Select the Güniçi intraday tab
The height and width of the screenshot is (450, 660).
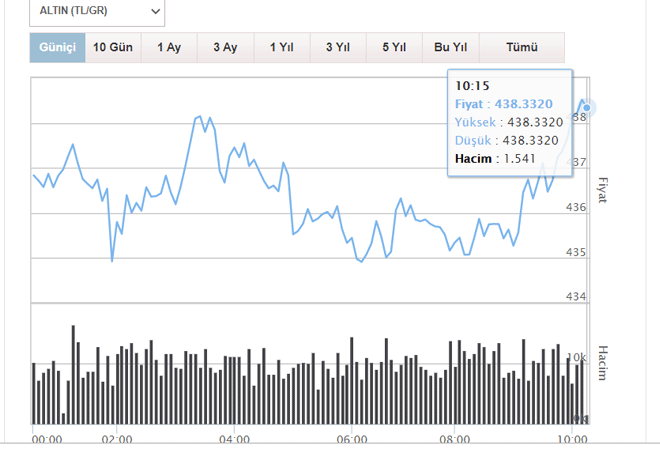[57, 48]
